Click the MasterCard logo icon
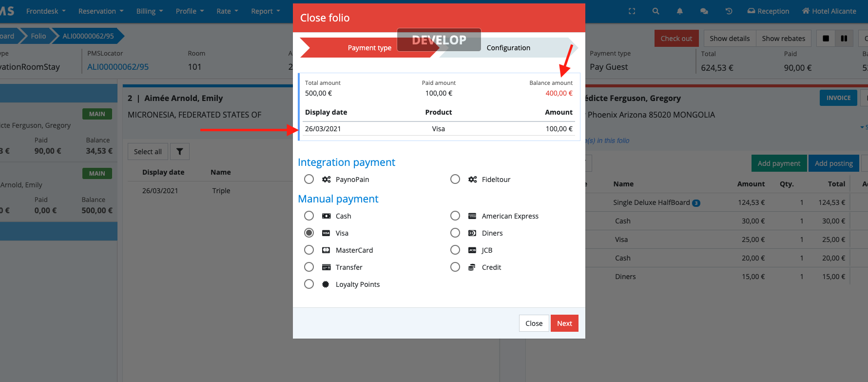Screen dimensions: 868x382 326,250
